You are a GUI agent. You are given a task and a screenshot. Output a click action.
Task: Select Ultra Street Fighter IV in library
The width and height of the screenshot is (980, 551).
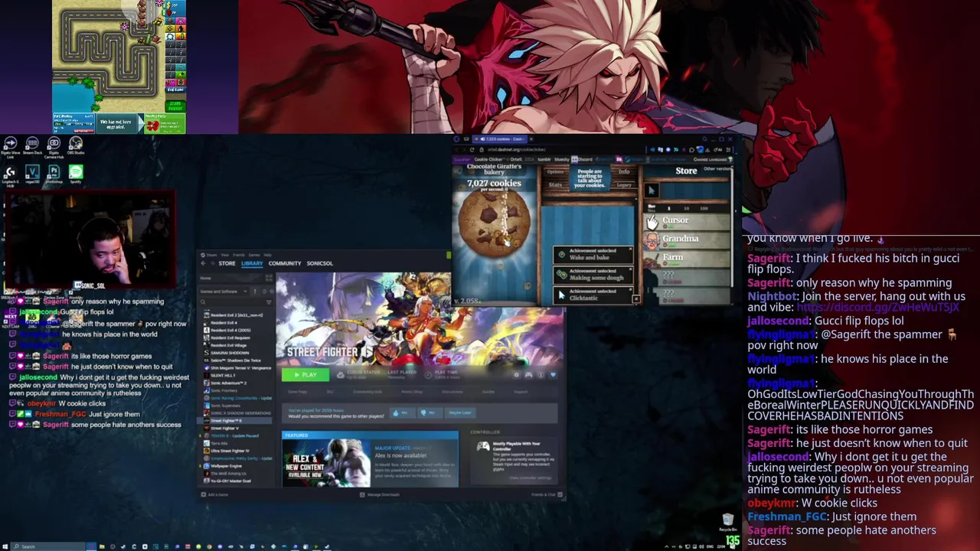(230, 451)
